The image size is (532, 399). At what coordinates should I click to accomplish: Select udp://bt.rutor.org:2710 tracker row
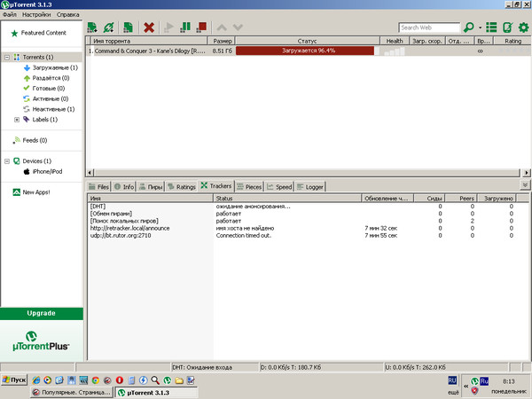pyautogui.click(x=308, y=236)
